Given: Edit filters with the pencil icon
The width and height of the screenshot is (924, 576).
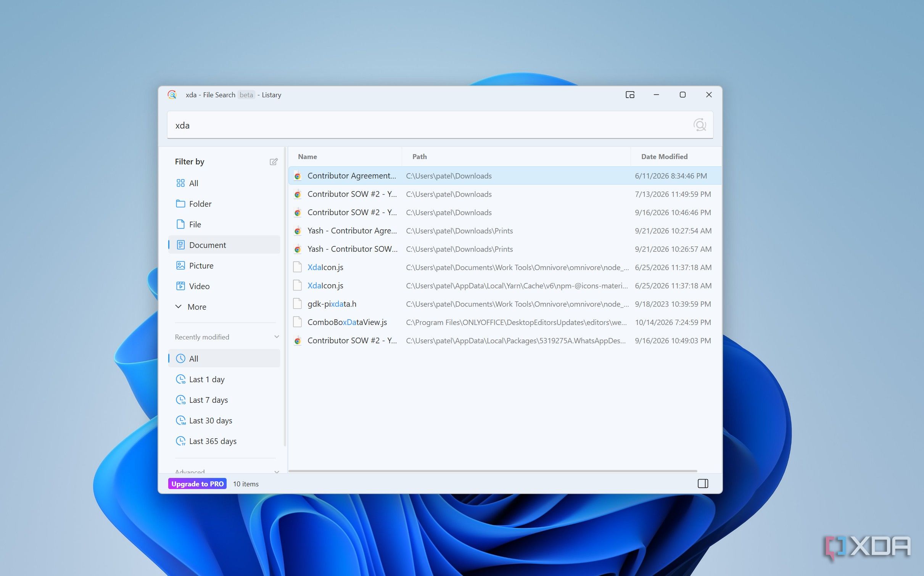Looking at the screenshot, I should 274,162.
